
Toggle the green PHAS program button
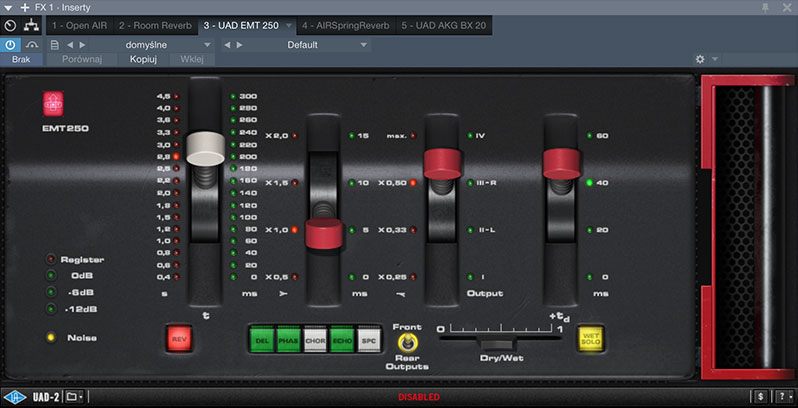point(289,339)
